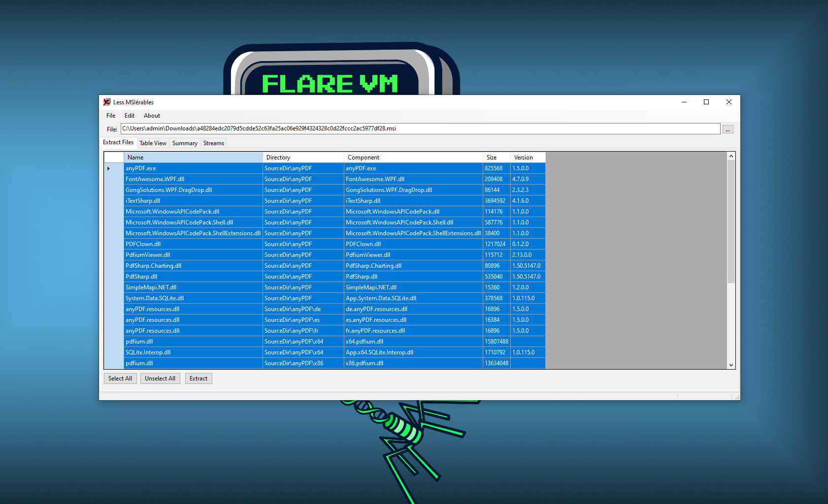Switch to the Table View tab
This screenshot has height=504, width=828.
(x=153, y=143)
